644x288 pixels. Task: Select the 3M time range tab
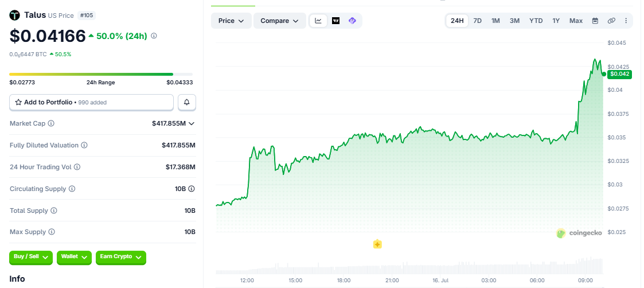click(x=514, y=21)
